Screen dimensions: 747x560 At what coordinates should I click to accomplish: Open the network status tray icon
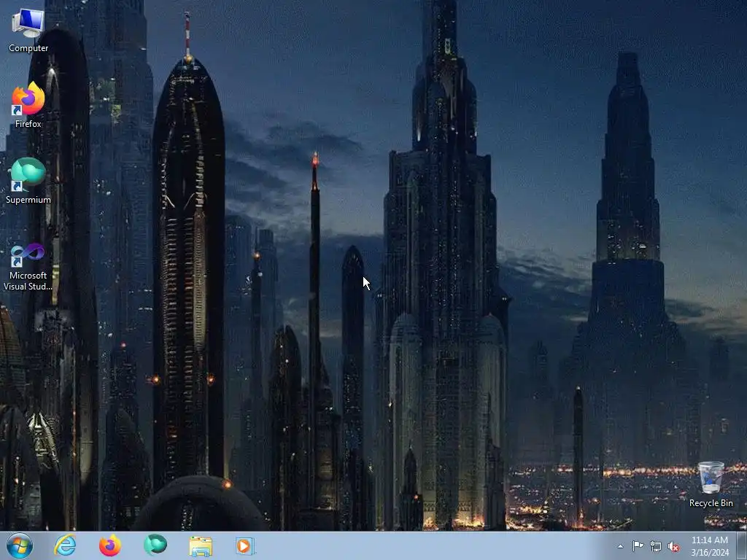click(x=656, y=546)
